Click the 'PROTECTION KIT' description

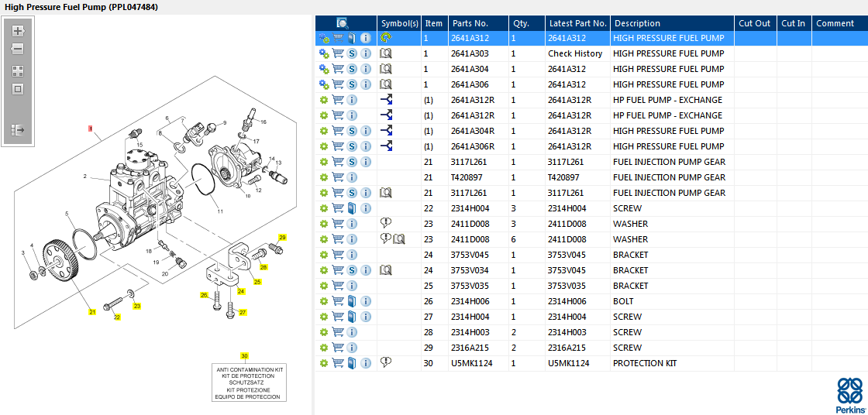coord(645,364)
